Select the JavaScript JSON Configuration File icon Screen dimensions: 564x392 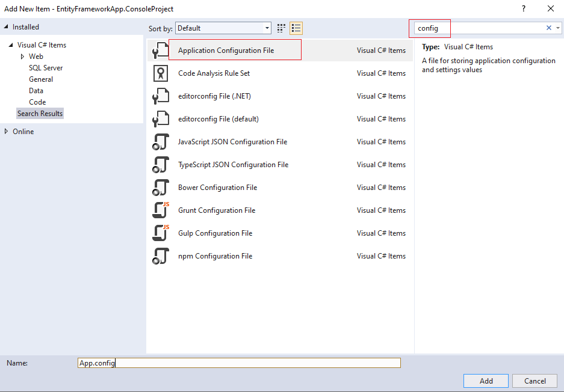tap(160, 141)
